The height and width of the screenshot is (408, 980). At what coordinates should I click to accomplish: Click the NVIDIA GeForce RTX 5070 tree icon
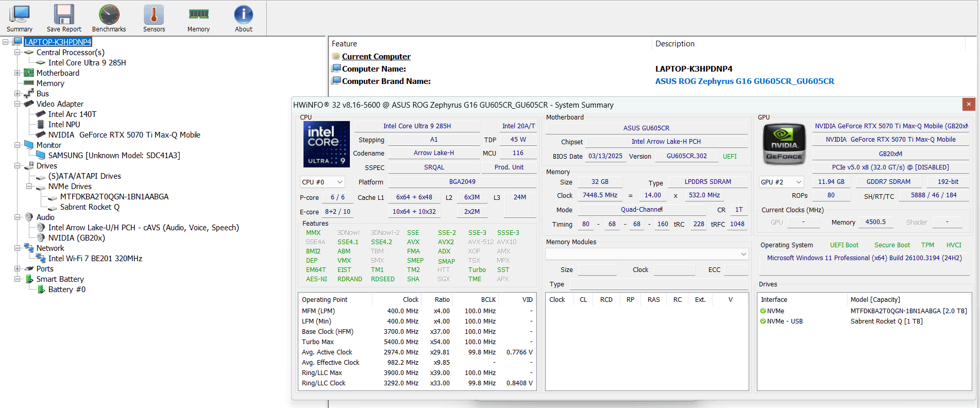click(41, 134)
